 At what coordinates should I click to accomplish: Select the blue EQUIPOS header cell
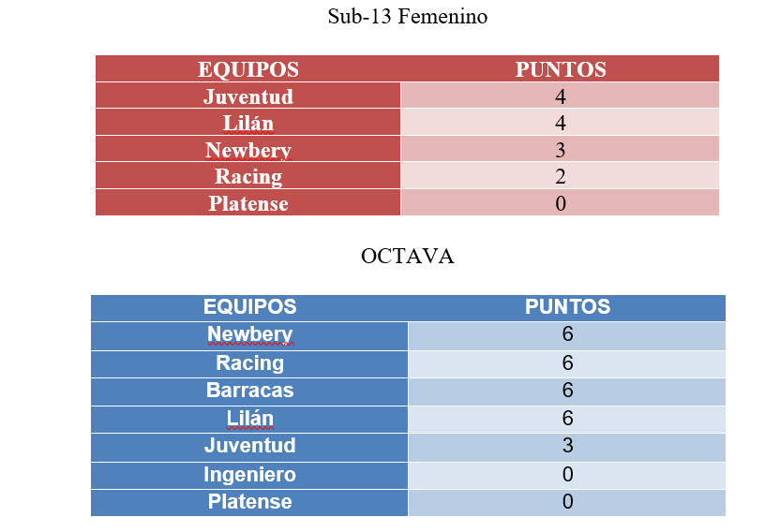249,307
